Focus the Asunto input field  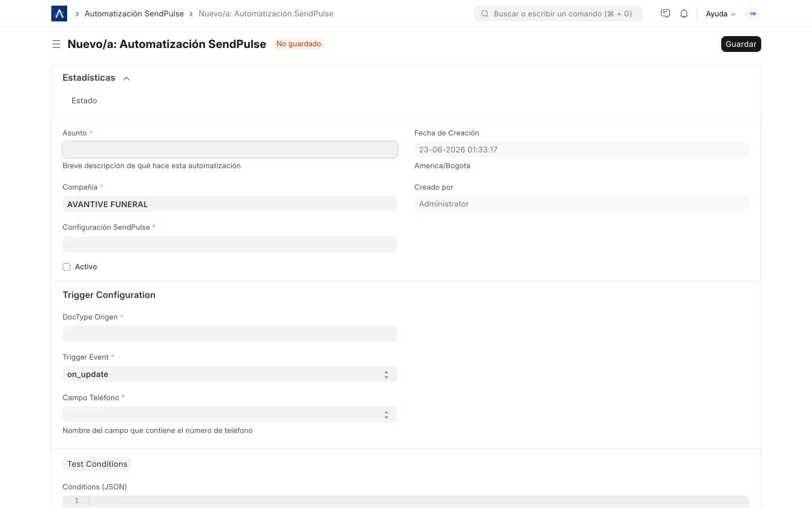point(230,150)
